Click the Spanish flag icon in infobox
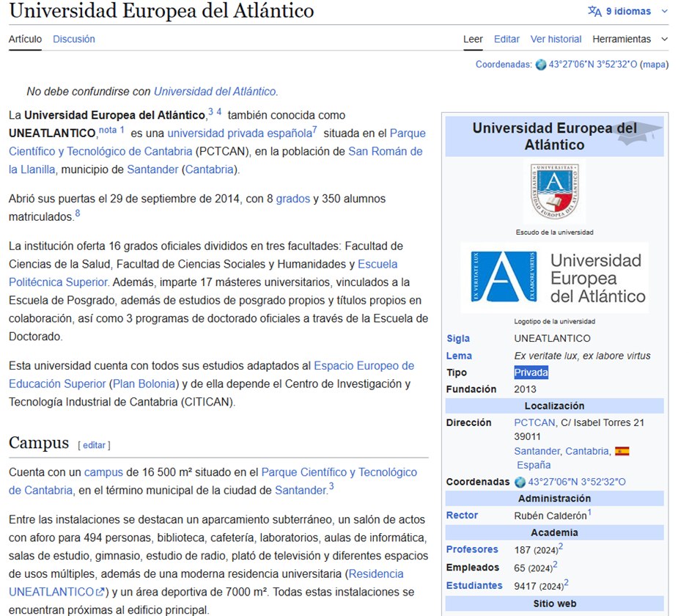This screenshot has width=689, height=616. (x=622, y=451)
